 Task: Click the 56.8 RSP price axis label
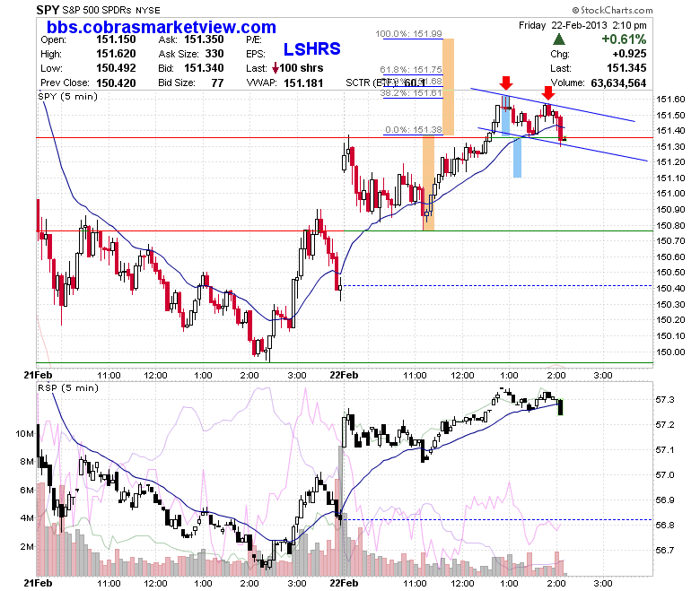coord(665,525)
